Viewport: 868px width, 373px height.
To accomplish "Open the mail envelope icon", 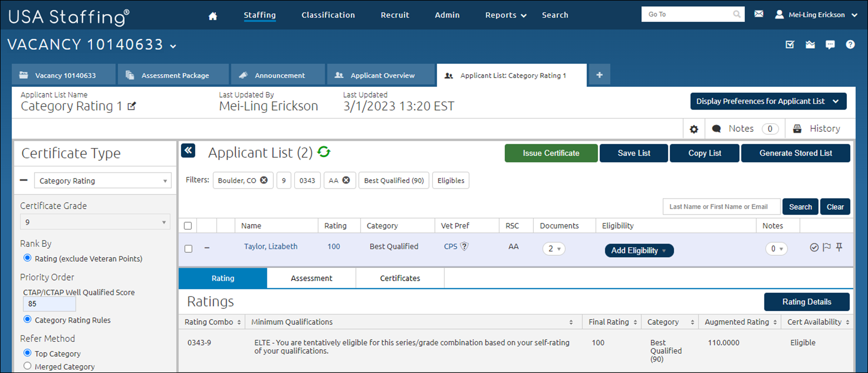I will pyautogui.click(x=759, y=14).
